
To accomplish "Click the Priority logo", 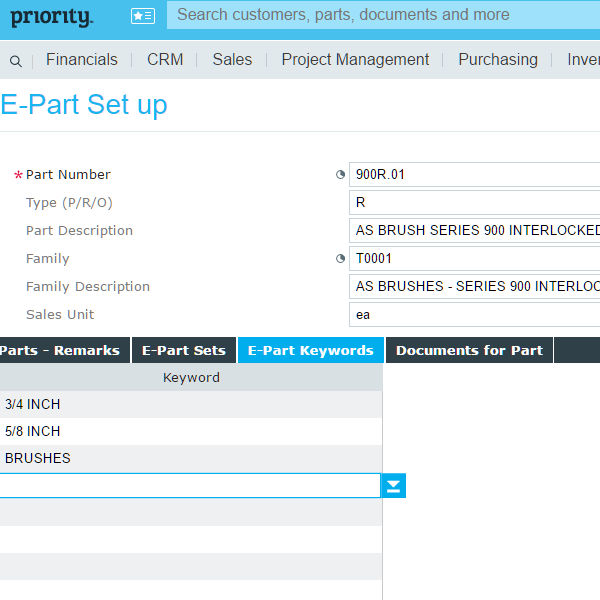I will point(51,17).
